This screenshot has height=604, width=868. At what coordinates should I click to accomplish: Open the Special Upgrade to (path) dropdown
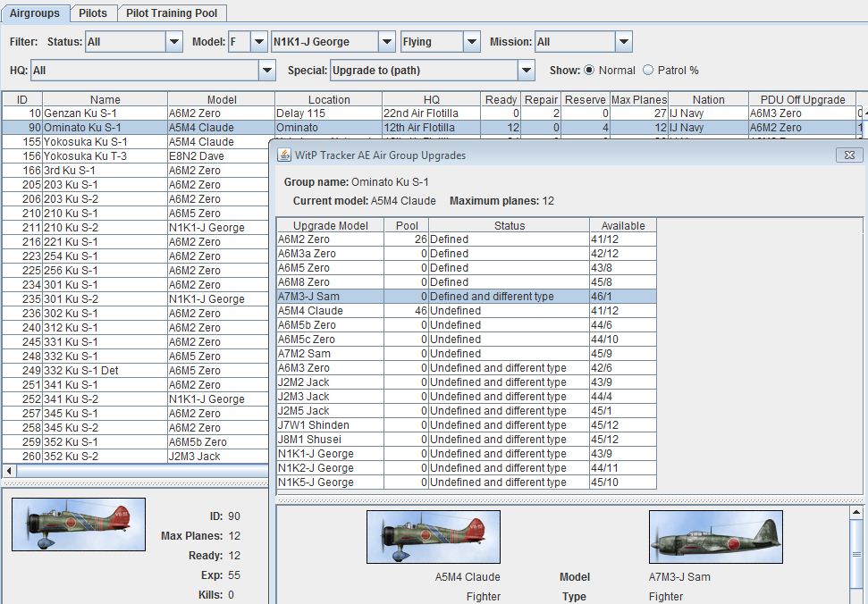526,70
